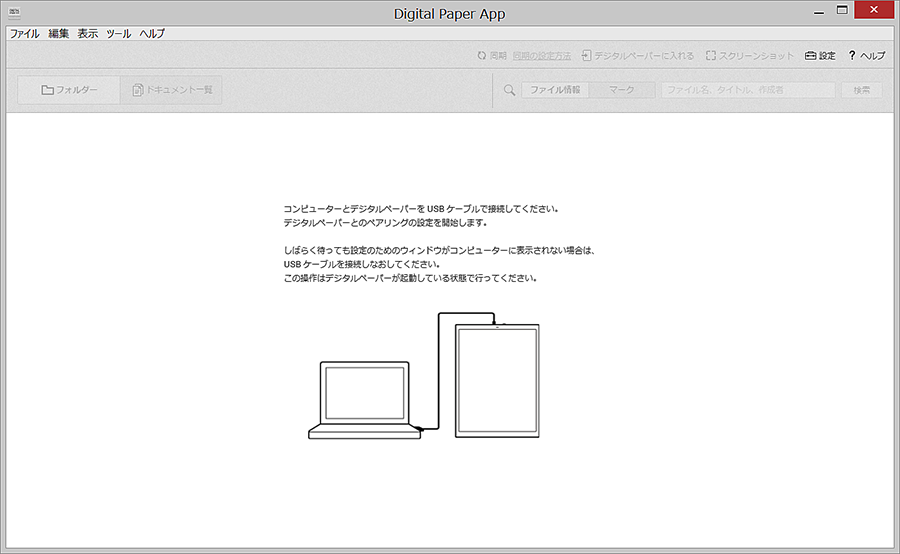The width and height of the screenshot is (900, 554).
Task: Open ヘルプ with question mark icon
Action: 867,56
